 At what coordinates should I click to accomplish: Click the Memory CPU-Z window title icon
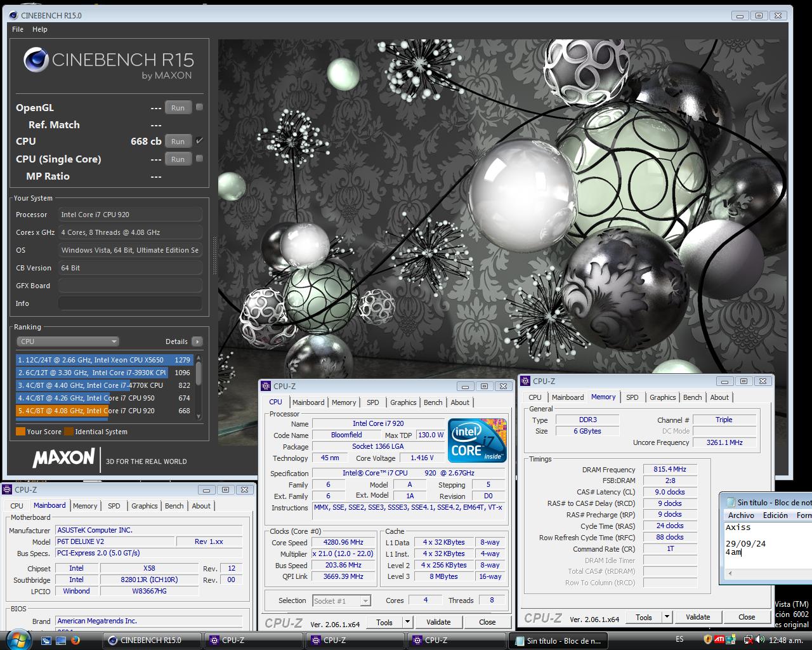(x=526, y=381)
